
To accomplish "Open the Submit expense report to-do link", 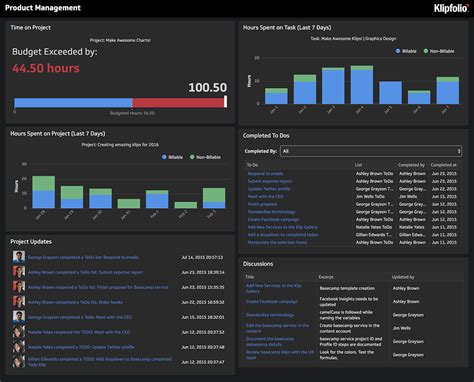I will [270, 181].
